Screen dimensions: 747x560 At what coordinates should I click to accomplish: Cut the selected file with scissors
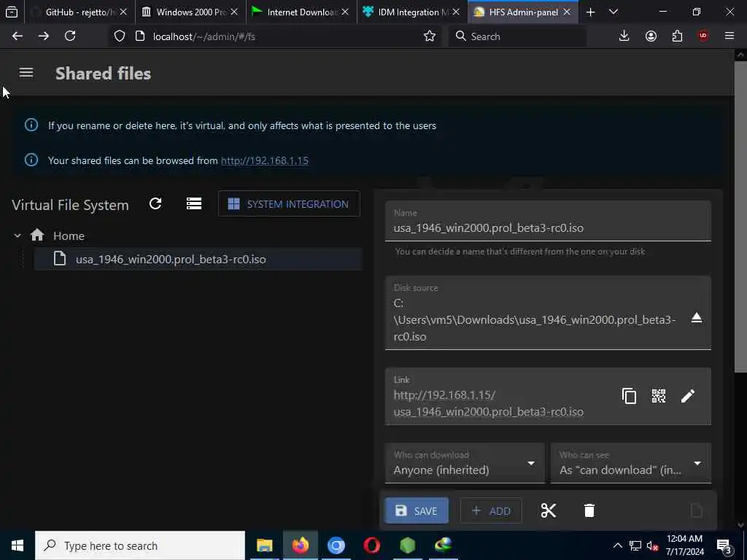pyautogui.click(x=549, y=510)
